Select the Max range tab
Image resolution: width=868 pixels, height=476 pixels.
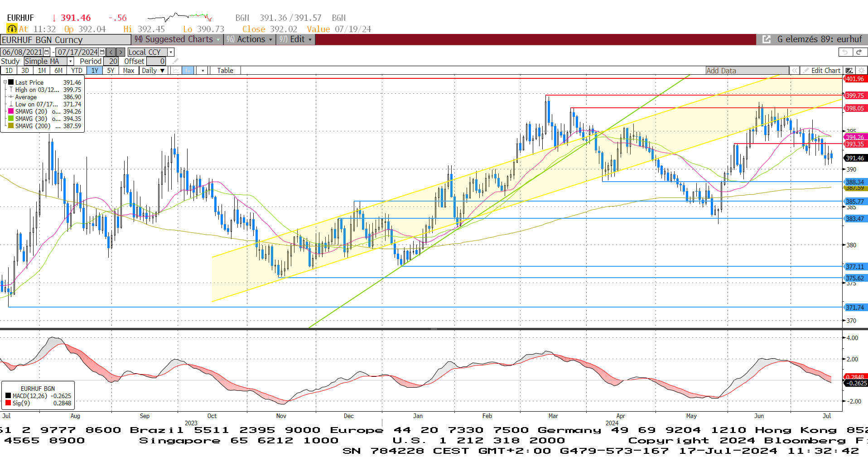coord(129,71)
